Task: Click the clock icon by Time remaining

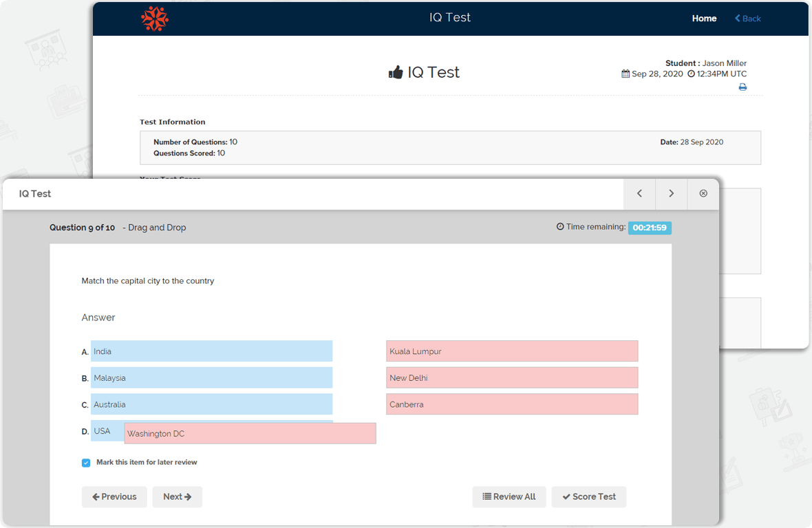Action: click(560, 226)
